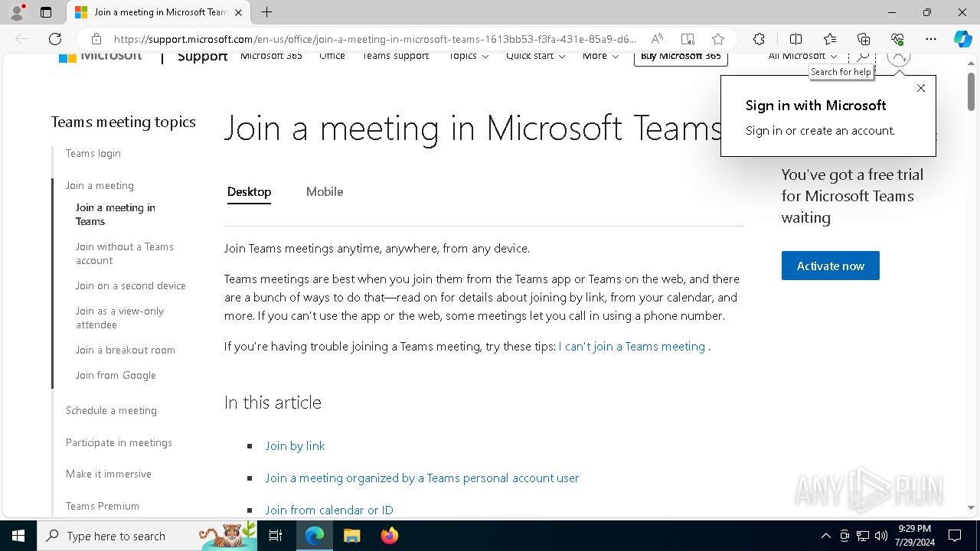Open Office nav link
This screenshot has width=980, height=551.
(x=332, y=56)
